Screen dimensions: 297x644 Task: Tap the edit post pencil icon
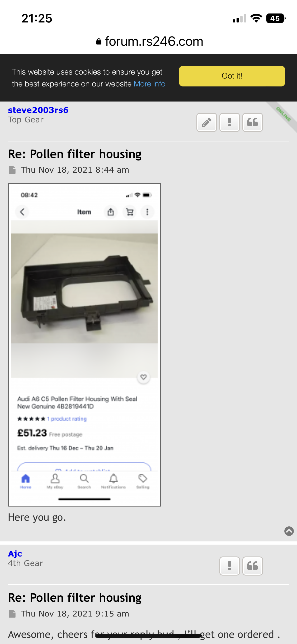click(206, 122)
